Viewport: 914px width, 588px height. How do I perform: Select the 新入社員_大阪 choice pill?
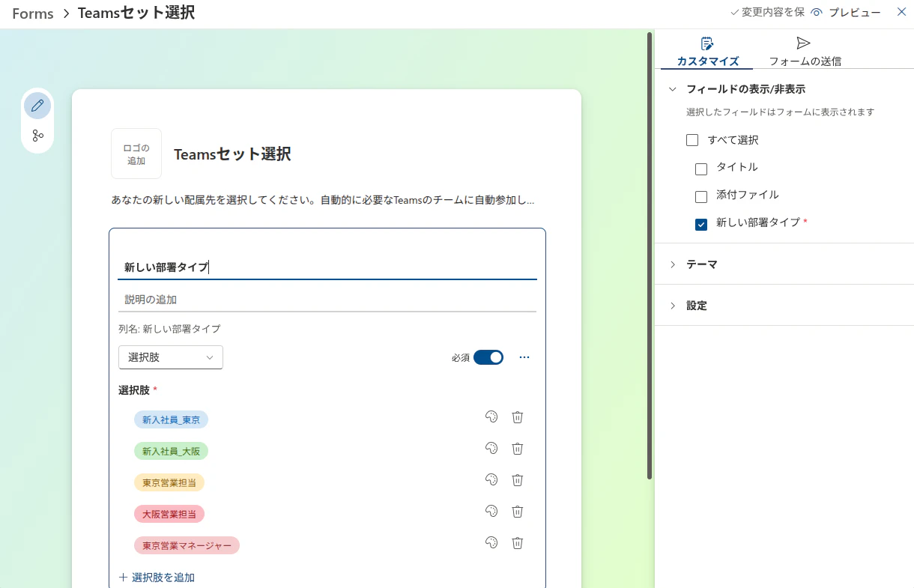172,451
